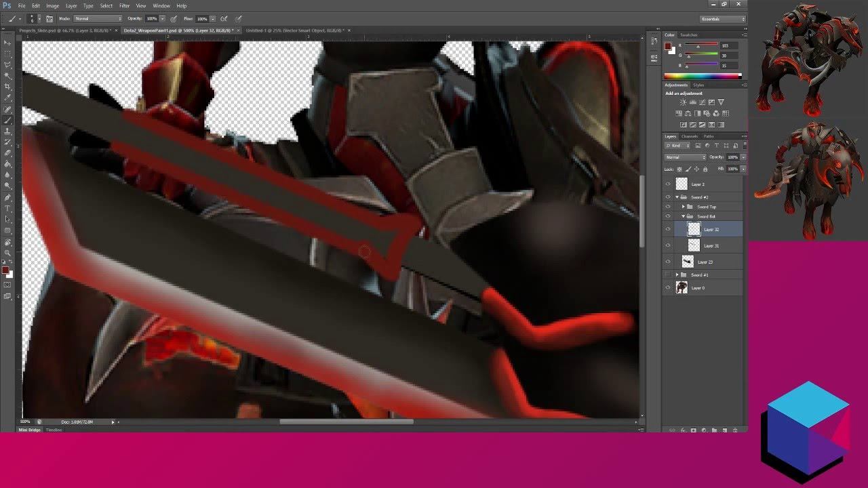Image resolution: width=868 pixels, height=488 pixels.
Task: Select the Healing Brush tool
Action: 8,109
